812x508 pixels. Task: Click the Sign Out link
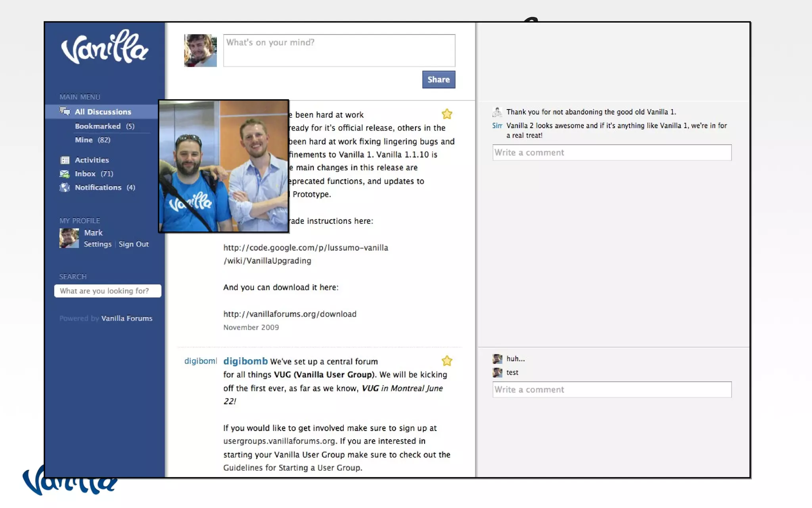134,244
